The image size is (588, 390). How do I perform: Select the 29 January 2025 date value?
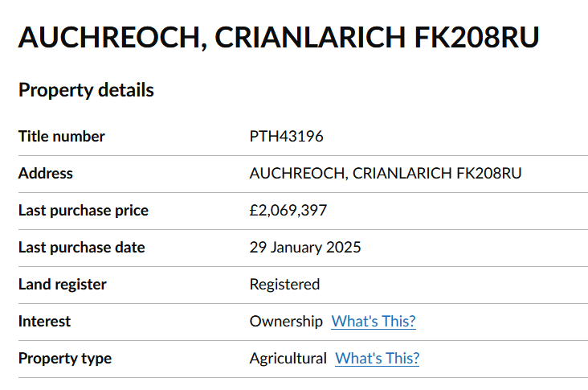[x=305, y=248]
